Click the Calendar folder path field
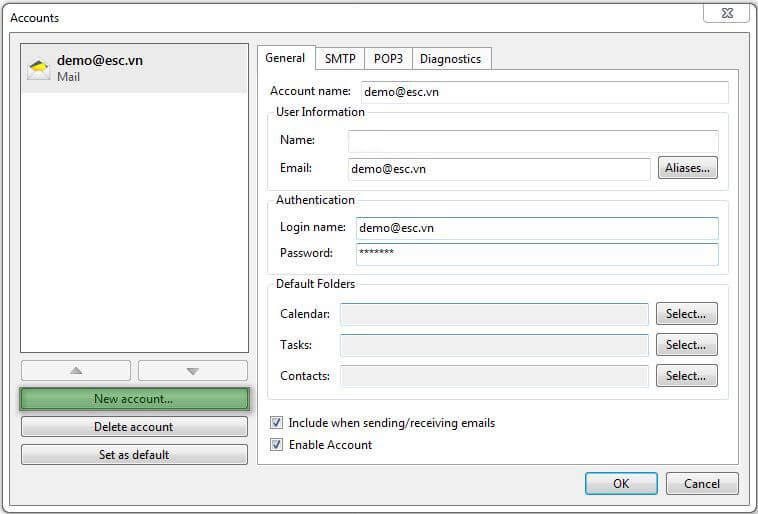Screen dimensions: 758x514 [494, 314]
